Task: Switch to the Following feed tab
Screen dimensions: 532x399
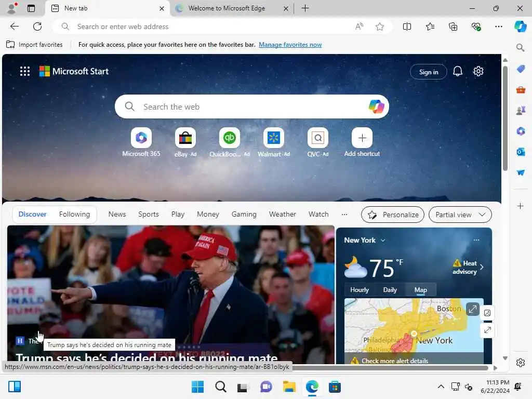Action: 75,214
